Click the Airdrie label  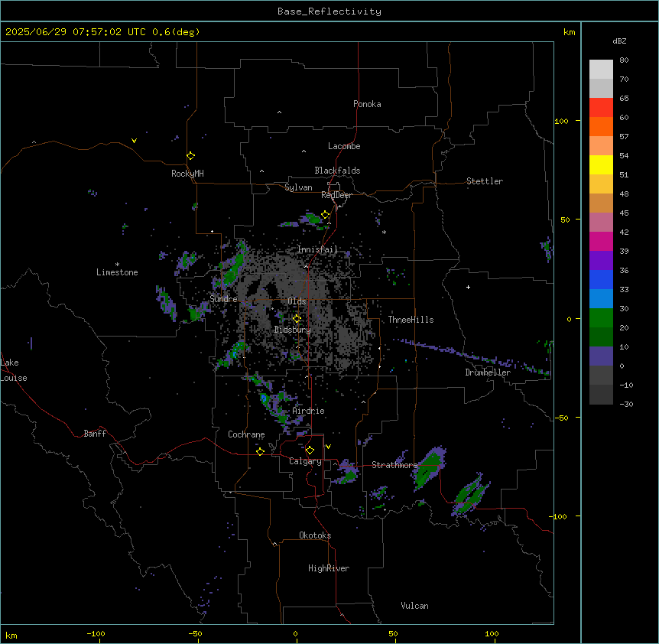309,411
